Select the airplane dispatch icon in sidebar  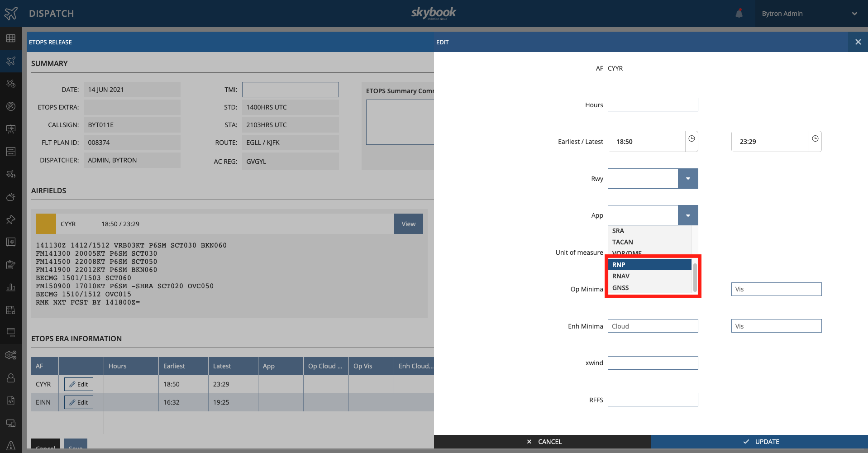pyautogui.click(x=11, y=61)
